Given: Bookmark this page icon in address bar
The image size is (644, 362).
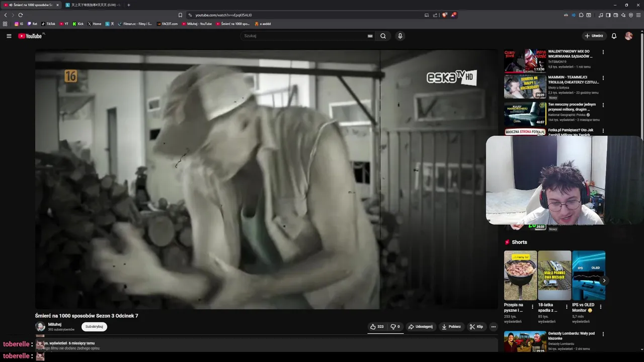Looking at the screenshot, I should click(x=180, y=15).
